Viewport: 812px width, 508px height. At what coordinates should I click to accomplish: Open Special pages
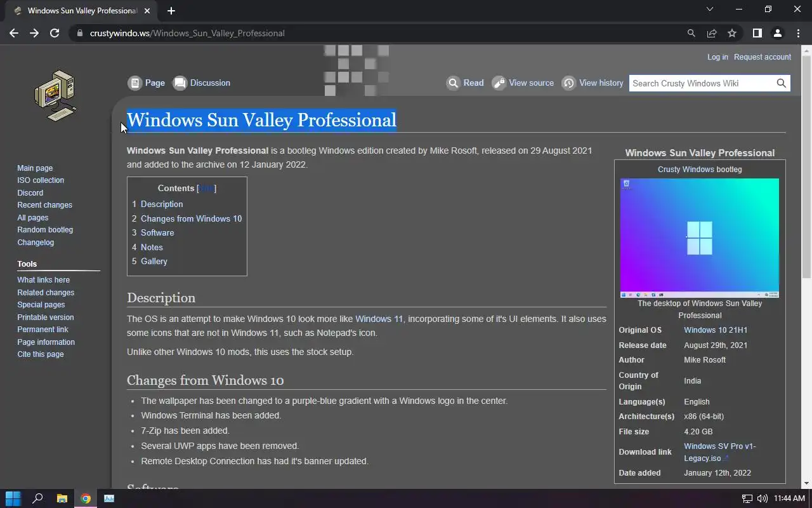click(x=41, y=305)
